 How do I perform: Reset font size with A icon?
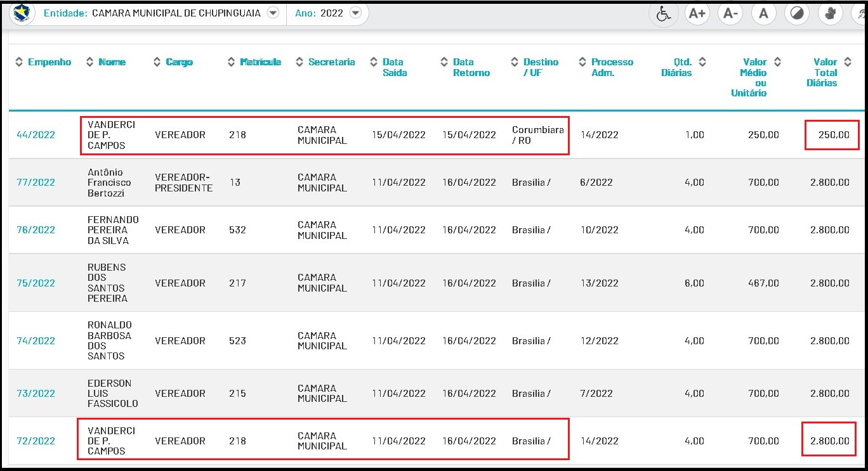pos(764,14)
